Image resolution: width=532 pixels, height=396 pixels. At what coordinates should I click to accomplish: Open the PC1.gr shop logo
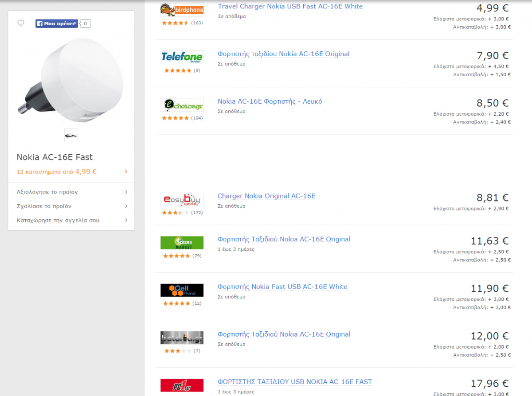(182, 385)
